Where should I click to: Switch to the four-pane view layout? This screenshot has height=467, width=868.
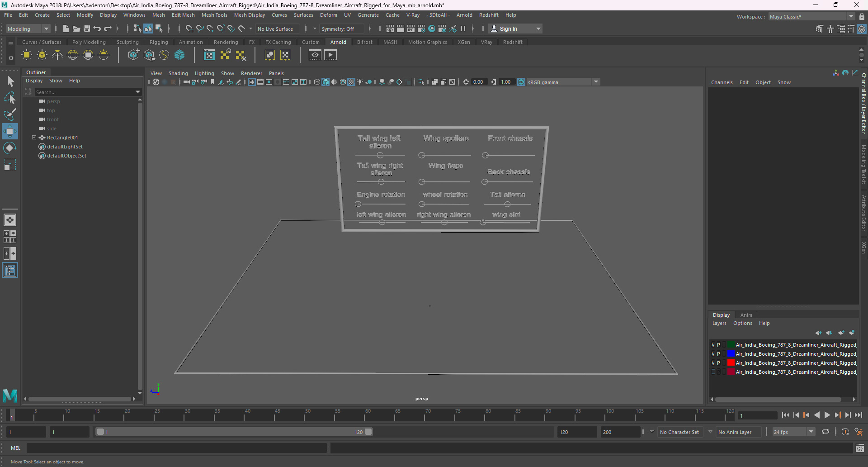coord(10,237)
